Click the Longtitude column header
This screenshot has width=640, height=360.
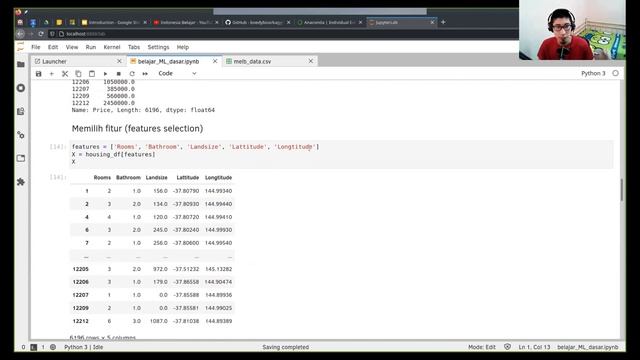point(218,178)
